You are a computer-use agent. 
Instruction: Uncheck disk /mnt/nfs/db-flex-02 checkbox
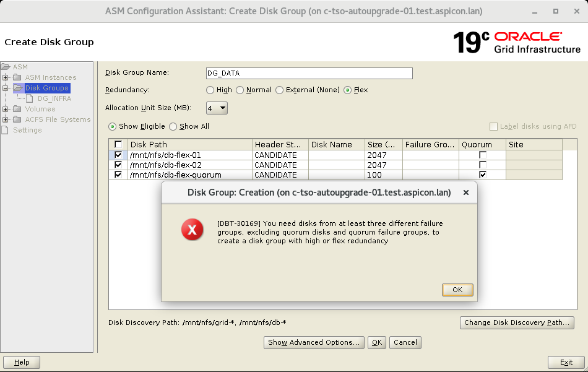tap(118, 165)
